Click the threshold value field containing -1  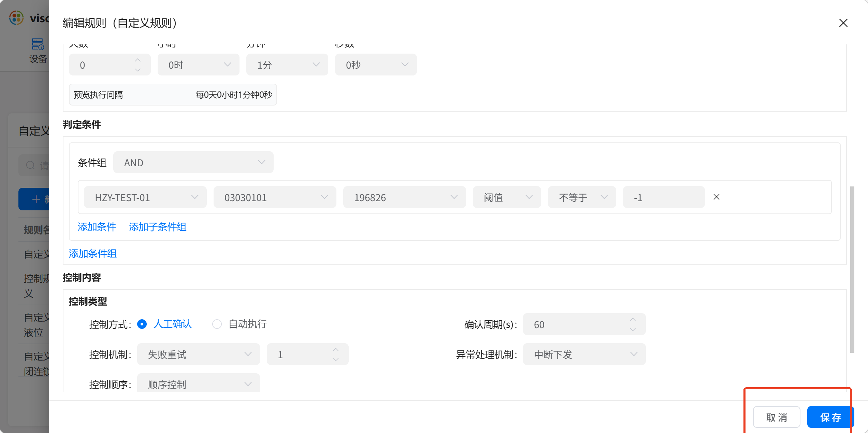[664, 197]
